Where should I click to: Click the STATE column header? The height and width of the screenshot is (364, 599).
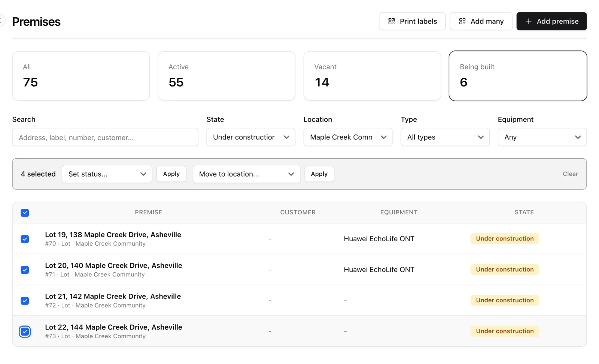[x=524, y=212]
